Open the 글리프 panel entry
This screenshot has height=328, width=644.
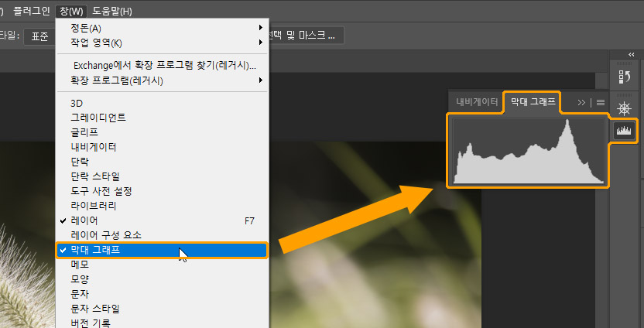[x=162, y=132]
